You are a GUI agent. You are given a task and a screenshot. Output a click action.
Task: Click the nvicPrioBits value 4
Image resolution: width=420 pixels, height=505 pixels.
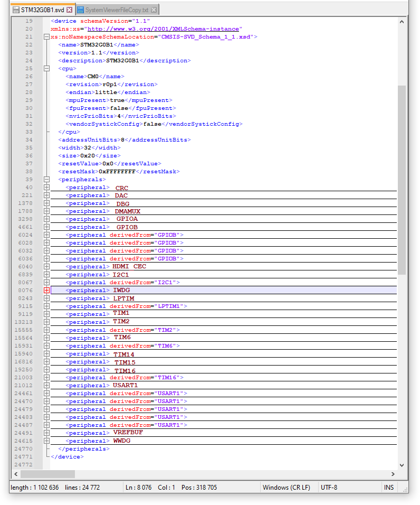pos(119,116)
